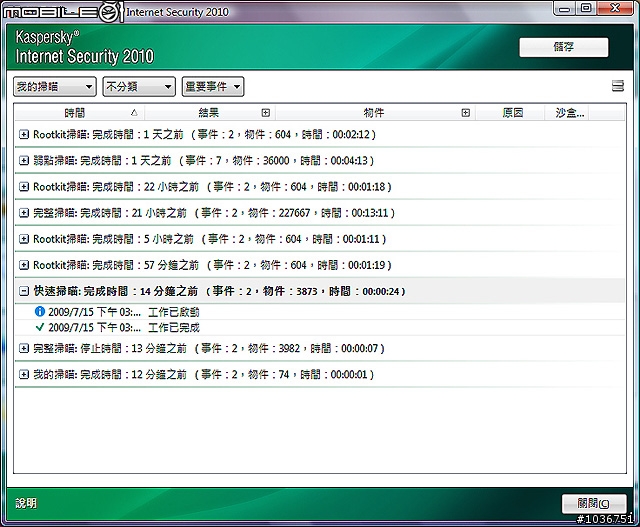Select Rootkit scan text with 00:01:19

[x=212, y=265]
